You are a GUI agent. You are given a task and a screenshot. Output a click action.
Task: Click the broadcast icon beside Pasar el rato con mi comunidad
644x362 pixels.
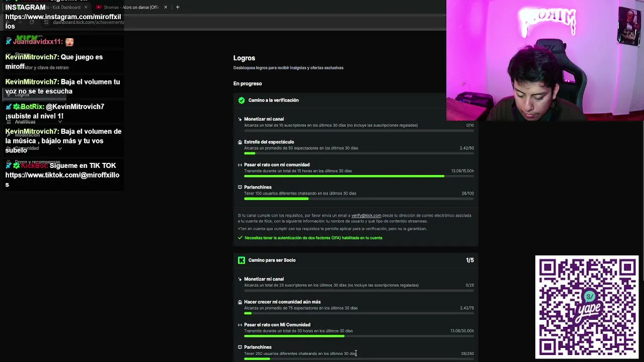click(x=240, y=164)
